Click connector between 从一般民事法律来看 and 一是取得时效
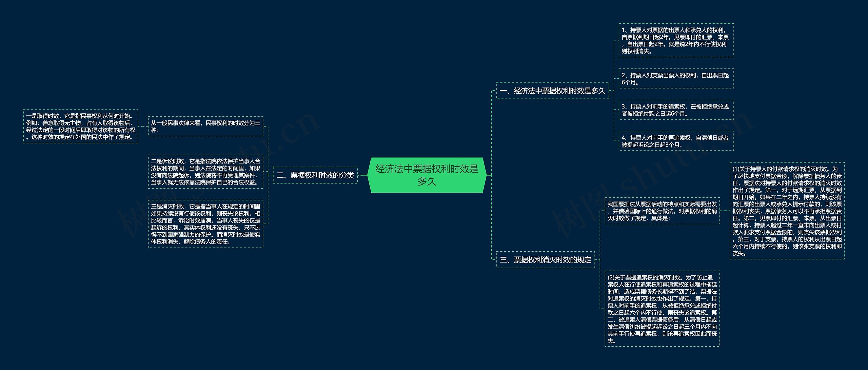 click(x=143, y=126)
